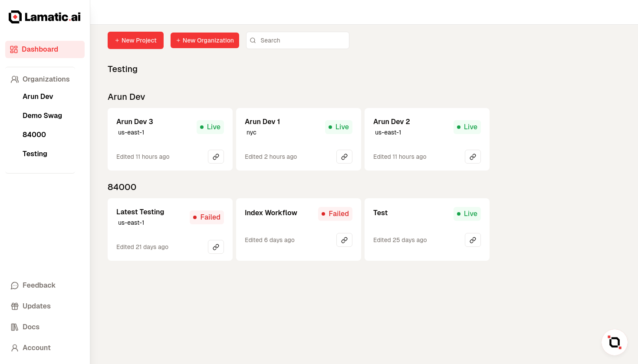The image size is (638, 364).
Task: Click the Index Workflow link icon
Action: [x=344, y=240]
